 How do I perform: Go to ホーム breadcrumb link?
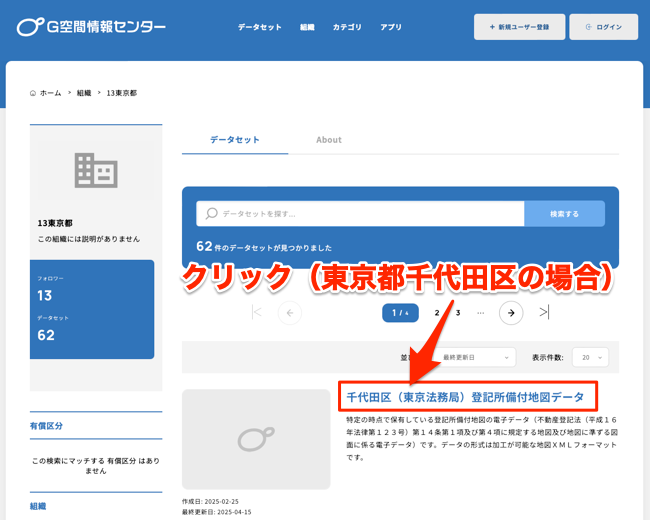[51, 93]
